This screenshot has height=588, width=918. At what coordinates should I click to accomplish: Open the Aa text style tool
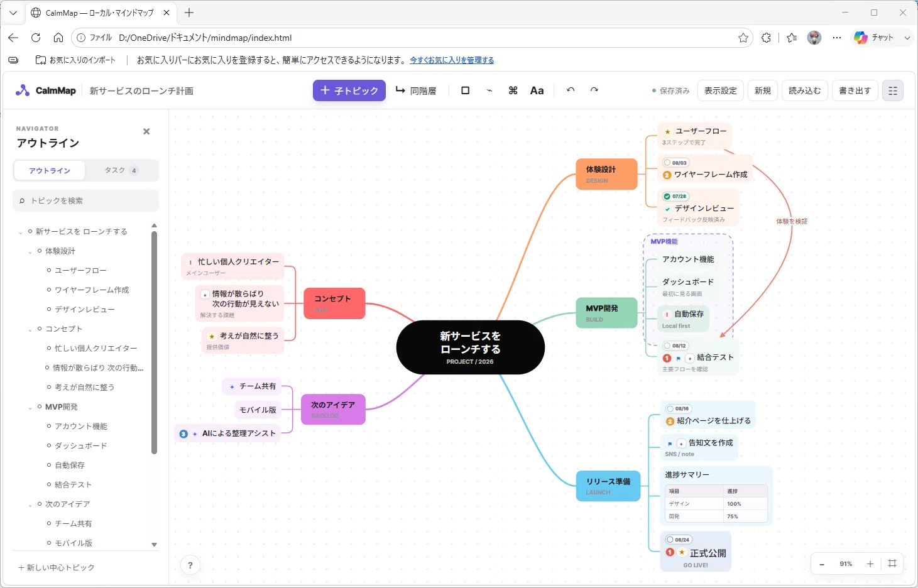537,90
